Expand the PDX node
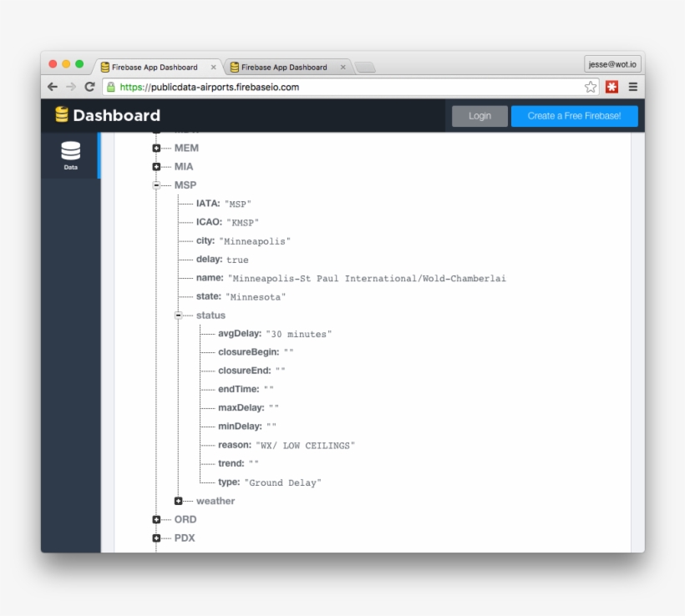The height and width of the screenshot is (616, 685). pyautogui.click(x=156, y=538)
